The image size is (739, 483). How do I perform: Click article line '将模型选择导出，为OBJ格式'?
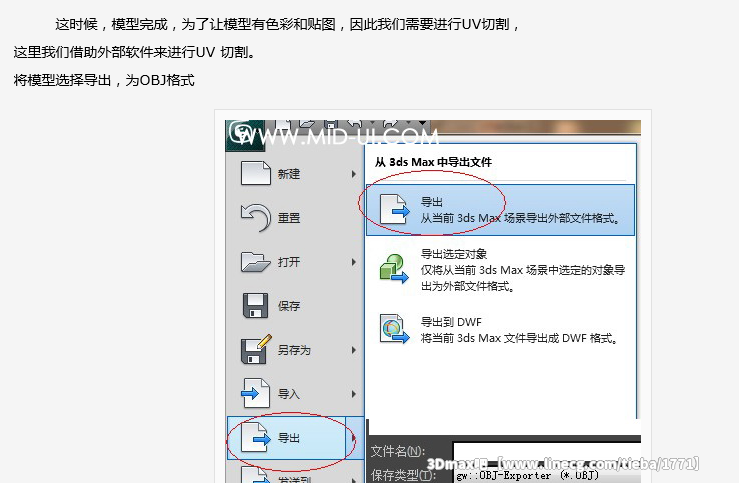click(104, 80)
